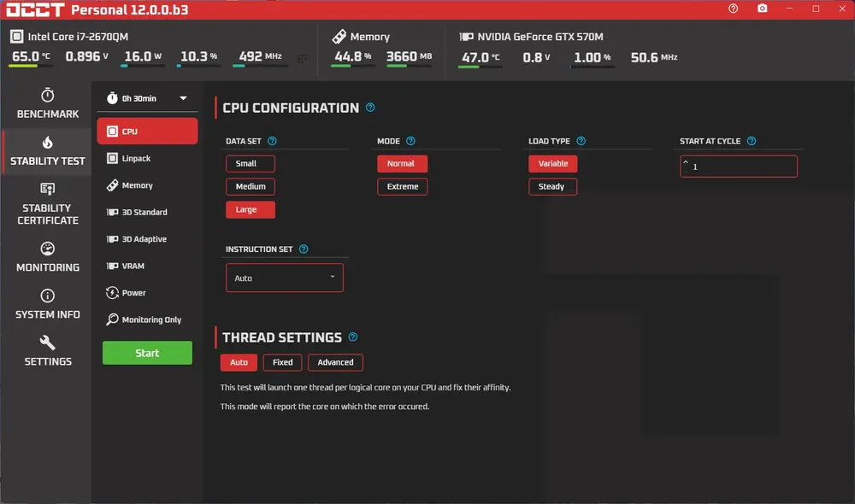Screen dimensions: 855x504
Task: Set load type to Steady
Action: [553, 186]
